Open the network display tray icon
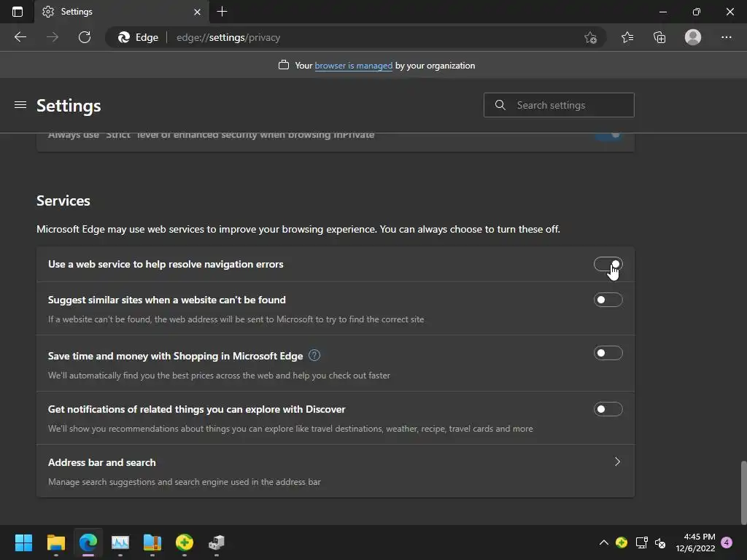Image resolution: width=747 pixels, height=560 pixels. click(x=641, y=542)
